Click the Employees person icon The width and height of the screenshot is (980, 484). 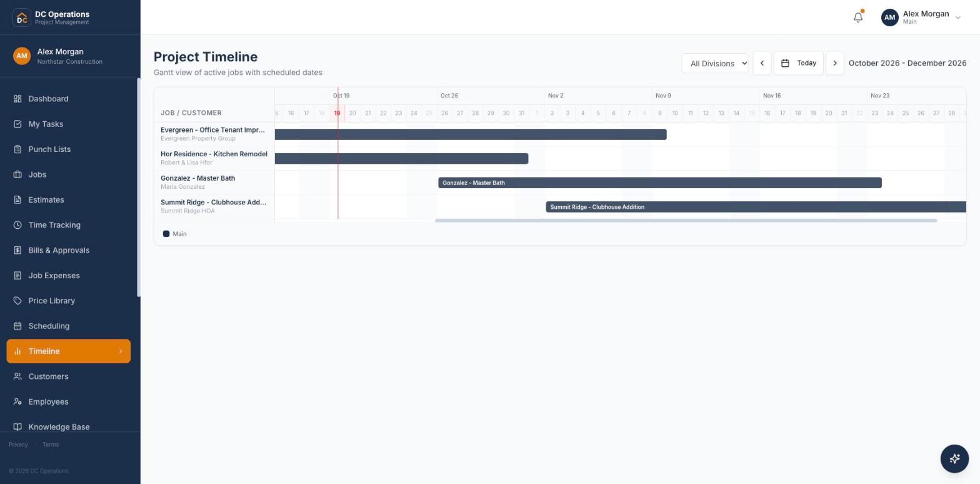coord(17,401)
